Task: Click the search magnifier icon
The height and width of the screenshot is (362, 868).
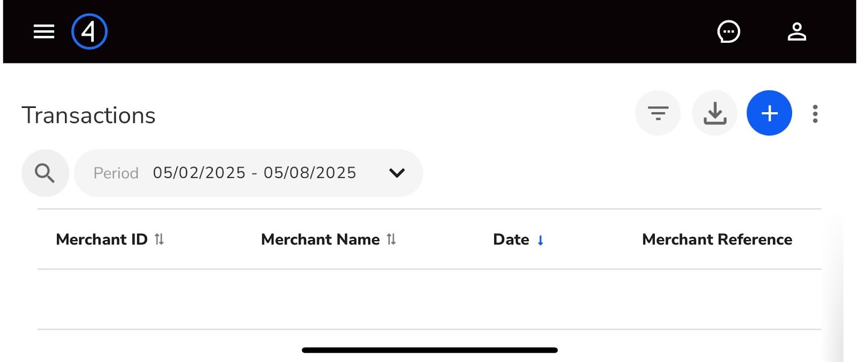Action: click(x=45, y=173)
